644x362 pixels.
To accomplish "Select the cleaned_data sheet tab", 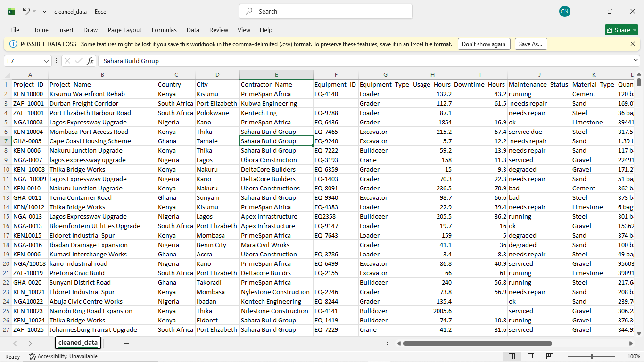I will click(x=78, y=343).
